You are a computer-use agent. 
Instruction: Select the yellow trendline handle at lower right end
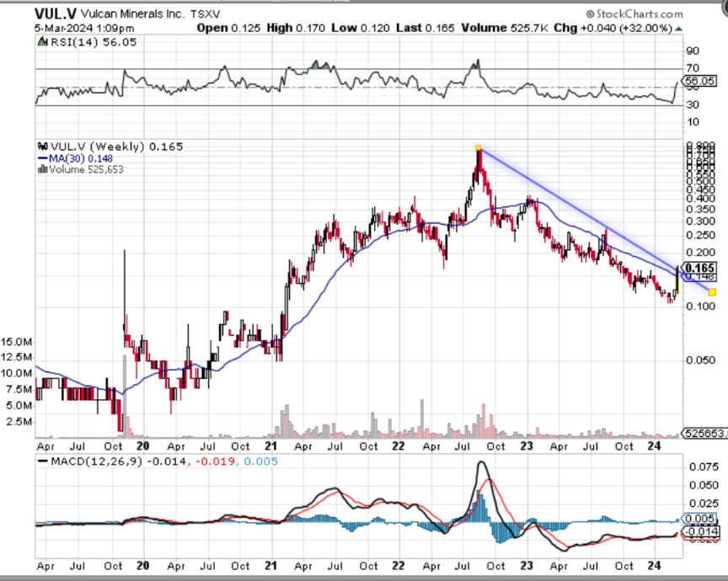pos(712,292)
